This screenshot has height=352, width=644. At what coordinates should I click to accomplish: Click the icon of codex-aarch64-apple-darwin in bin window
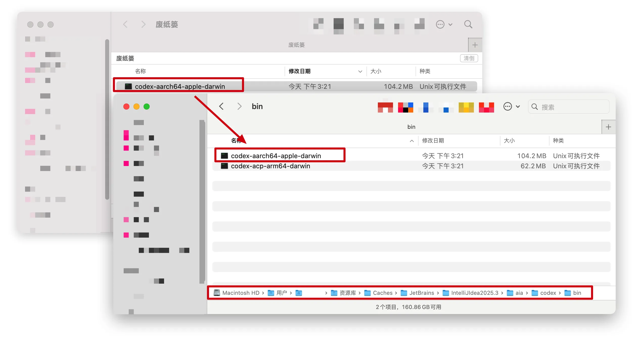click(224, 156)
